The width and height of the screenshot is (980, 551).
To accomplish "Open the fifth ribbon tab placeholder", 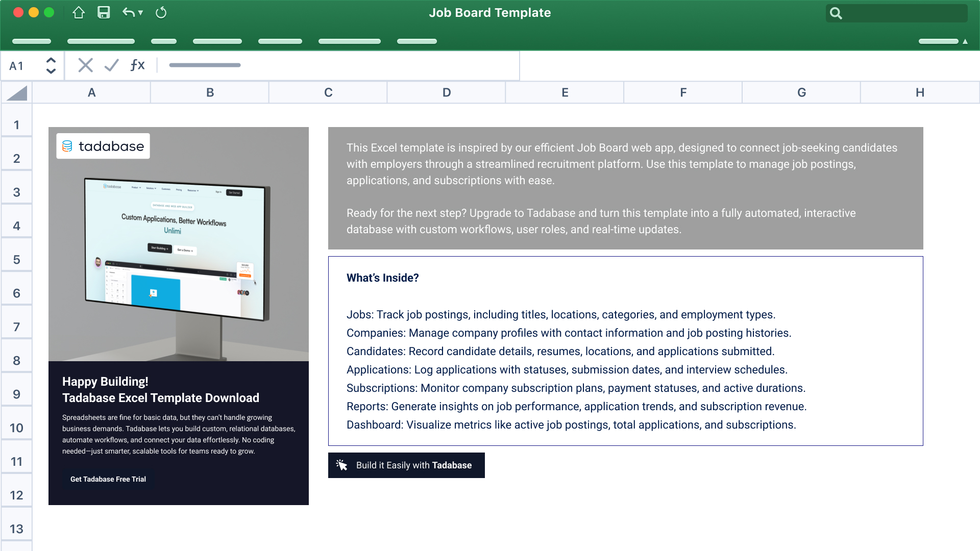I will pos(280,41).
